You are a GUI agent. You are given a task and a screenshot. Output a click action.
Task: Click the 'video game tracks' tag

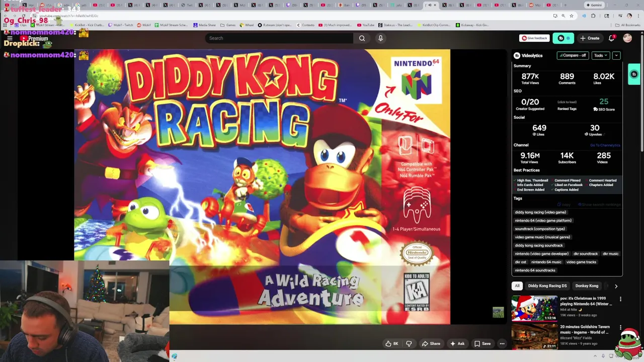coord(581,262)
